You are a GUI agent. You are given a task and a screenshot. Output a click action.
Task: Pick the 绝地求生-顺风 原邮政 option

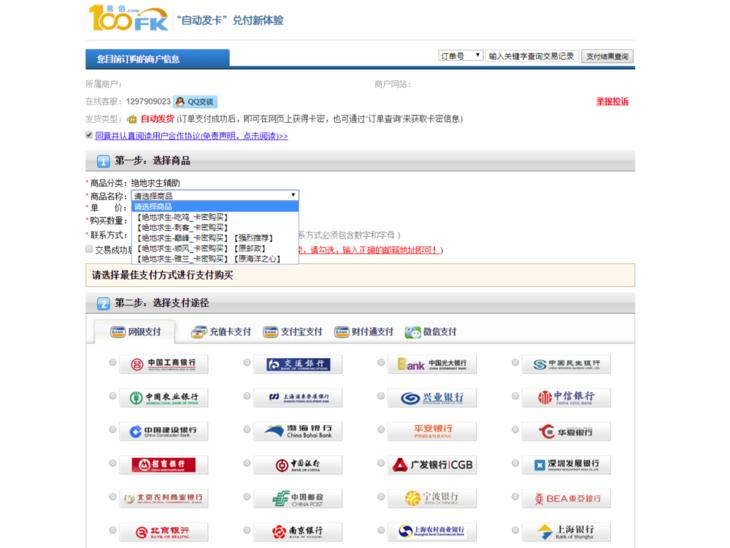pyautogui.click(x=215, y=248)
